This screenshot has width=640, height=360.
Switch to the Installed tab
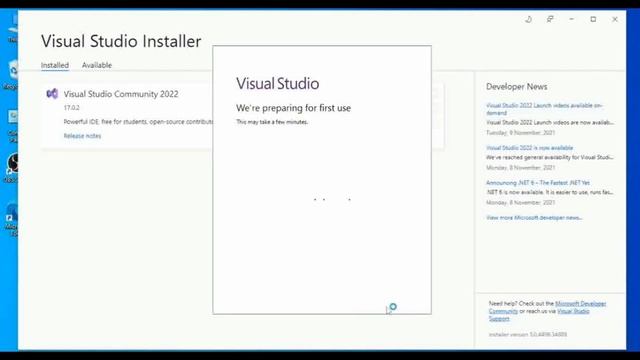pyautogui.click(x=55, y=65)
